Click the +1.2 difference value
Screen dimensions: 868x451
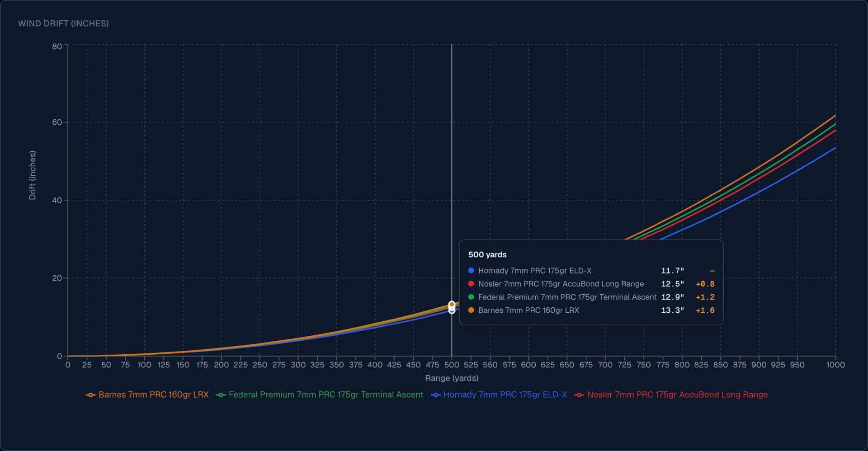tap(705, 297)
